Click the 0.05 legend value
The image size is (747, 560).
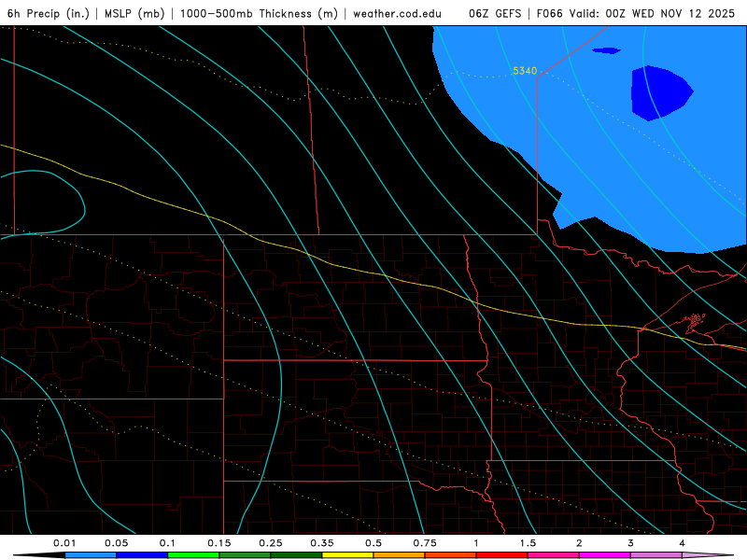click(116, 543)
